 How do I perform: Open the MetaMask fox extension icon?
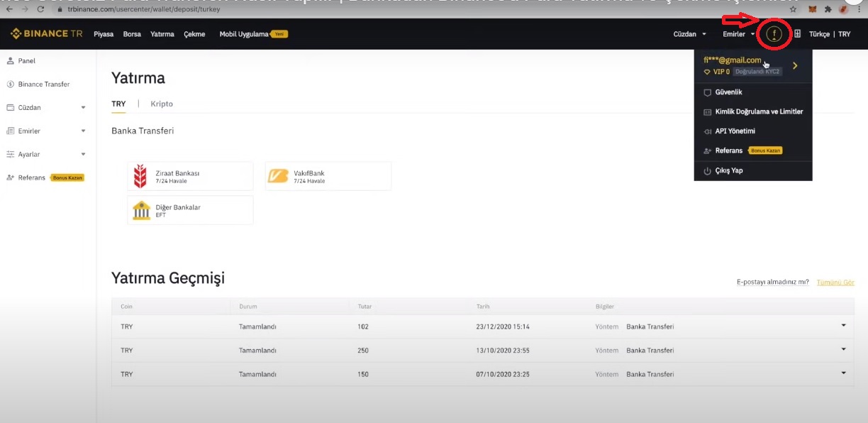[x=813, y=9]
